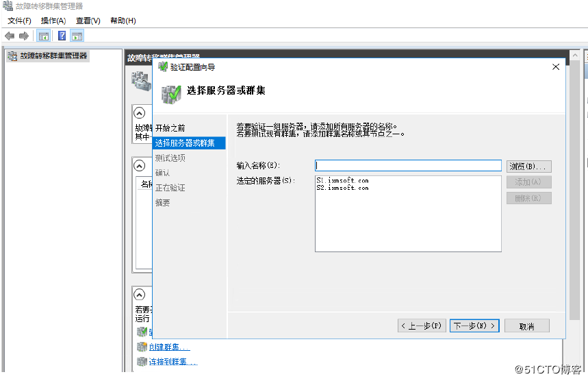This screenshot has width=588, height=381.
Task: Select S1.ixmsoft.com in the server list
Action: (x=342, y=180)
